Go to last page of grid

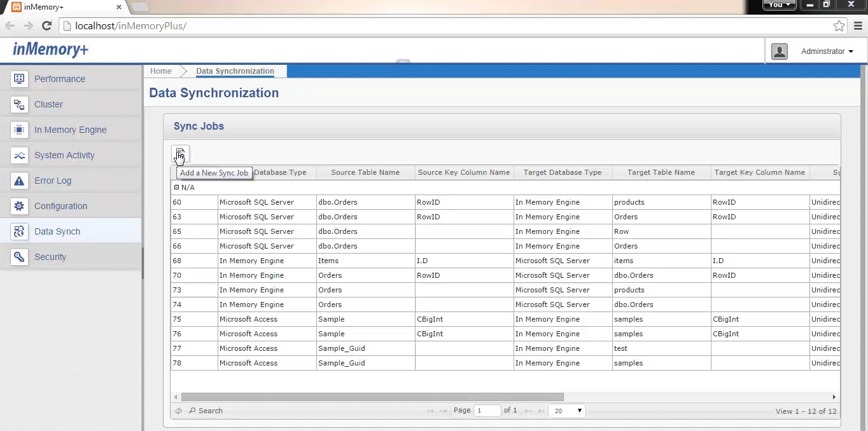(x=541, y=411)
